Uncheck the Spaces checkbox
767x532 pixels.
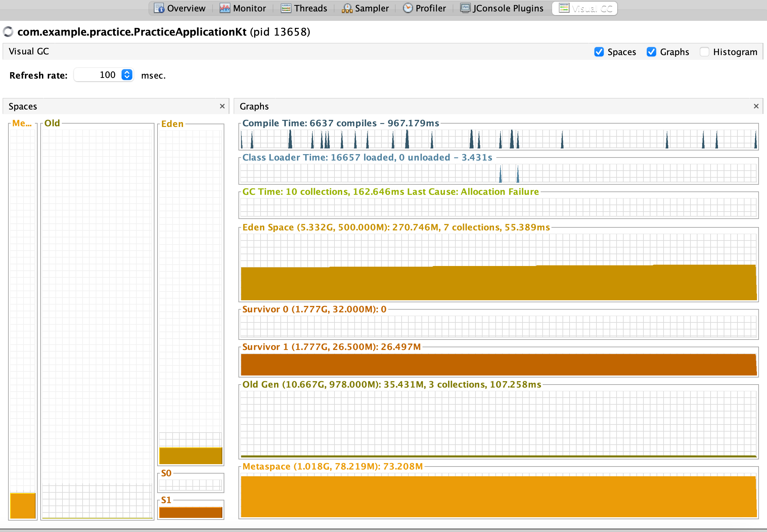coord(599,52)
